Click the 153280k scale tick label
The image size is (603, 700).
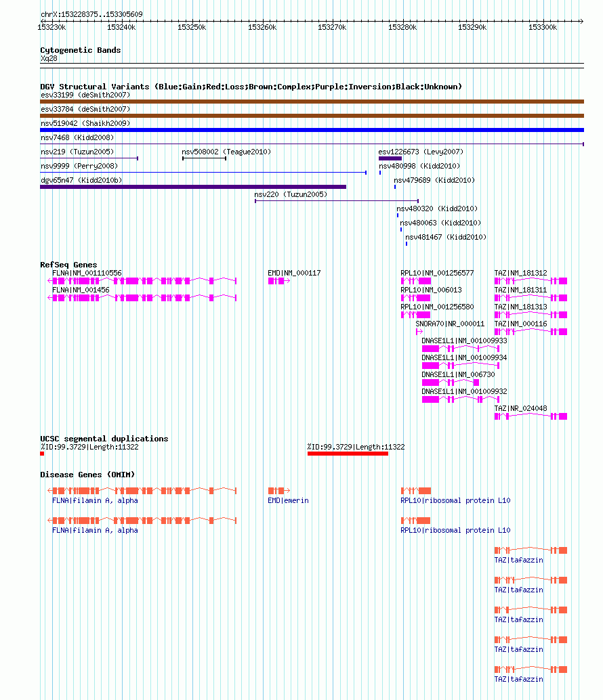pyautogui.click(x=402, y=27)
